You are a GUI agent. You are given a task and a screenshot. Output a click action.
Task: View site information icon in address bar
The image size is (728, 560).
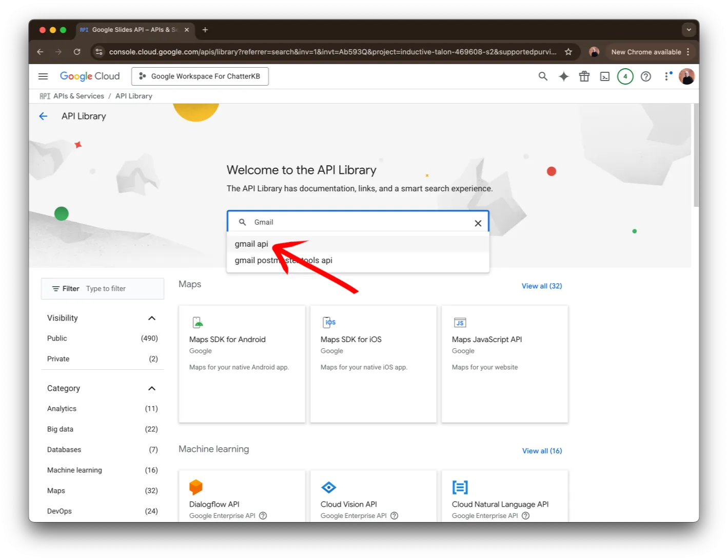[x=100, y=52]
